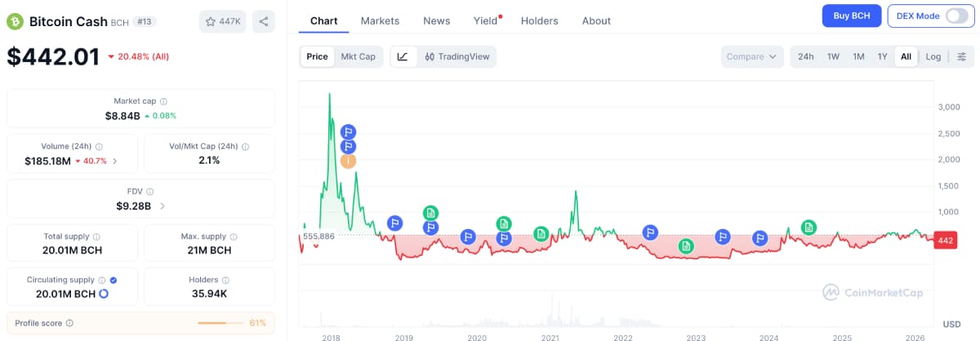Click the Profile score progress bar

tap(222, 323)
